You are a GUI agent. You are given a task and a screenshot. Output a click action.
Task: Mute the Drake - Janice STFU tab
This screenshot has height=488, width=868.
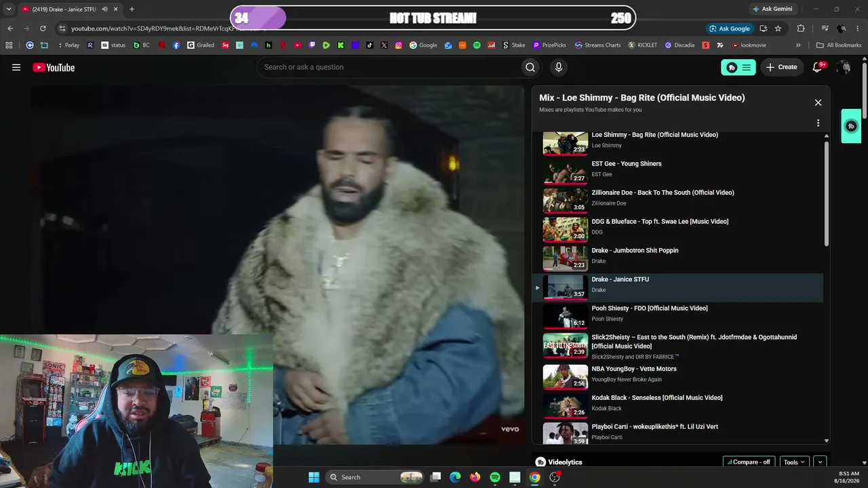pyautogui.click(x=104, y=9)
